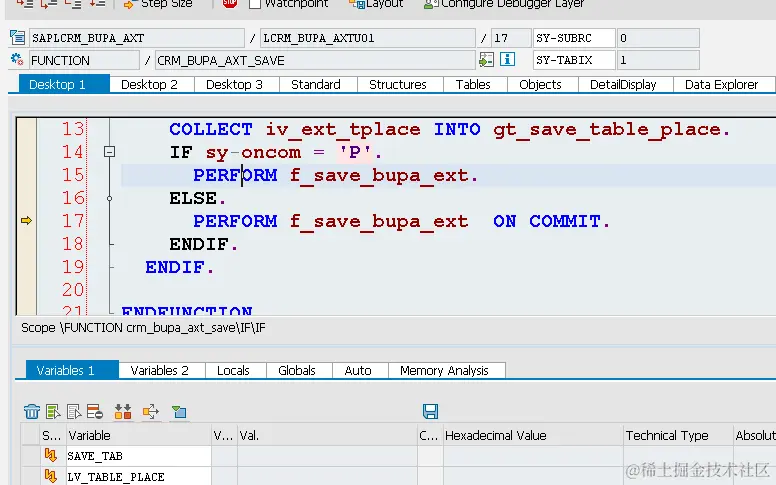
Task: Click the Scope path text below code
Action: coord(143,328)
